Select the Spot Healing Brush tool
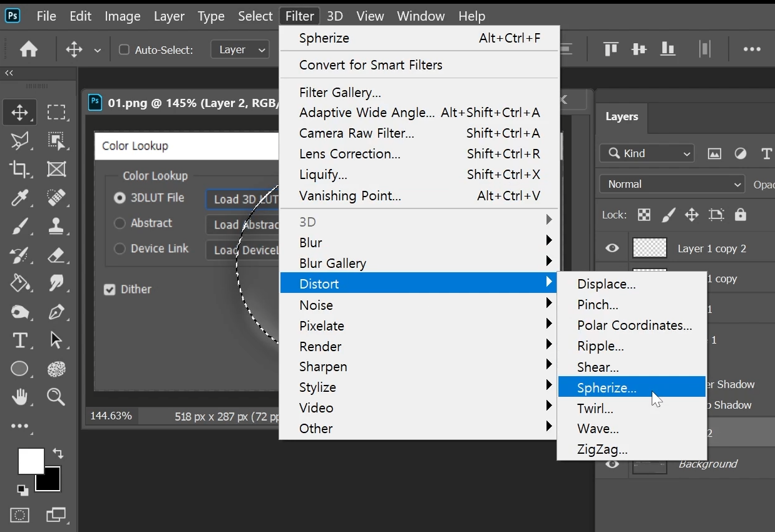775x532 pixels. click(56, 198)
